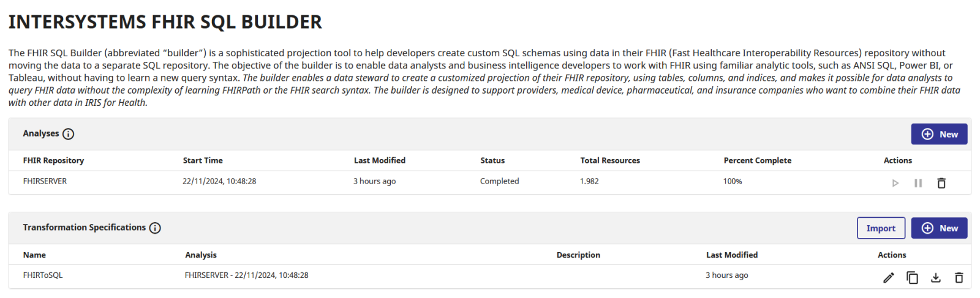Download the FHIRToSQL specification
This screenshot has height=298, width=980.
coord(935,278)
